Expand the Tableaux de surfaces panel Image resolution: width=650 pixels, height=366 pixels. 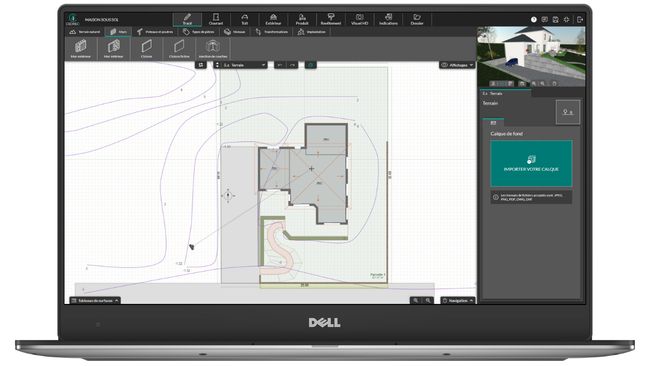95,300
